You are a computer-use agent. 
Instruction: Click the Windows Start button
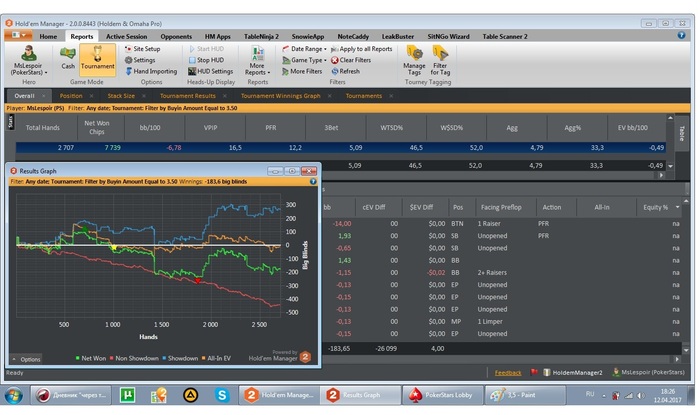point(13,395)
